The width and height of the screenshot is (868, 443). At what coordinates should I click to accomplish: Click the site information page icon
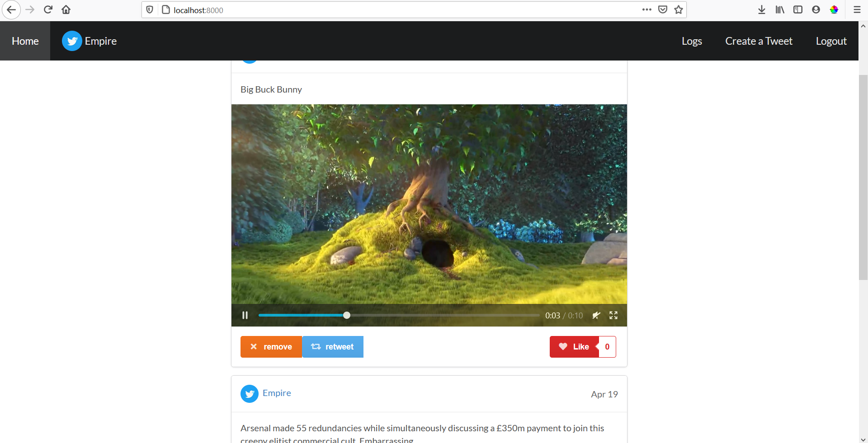tap(165, 9)
